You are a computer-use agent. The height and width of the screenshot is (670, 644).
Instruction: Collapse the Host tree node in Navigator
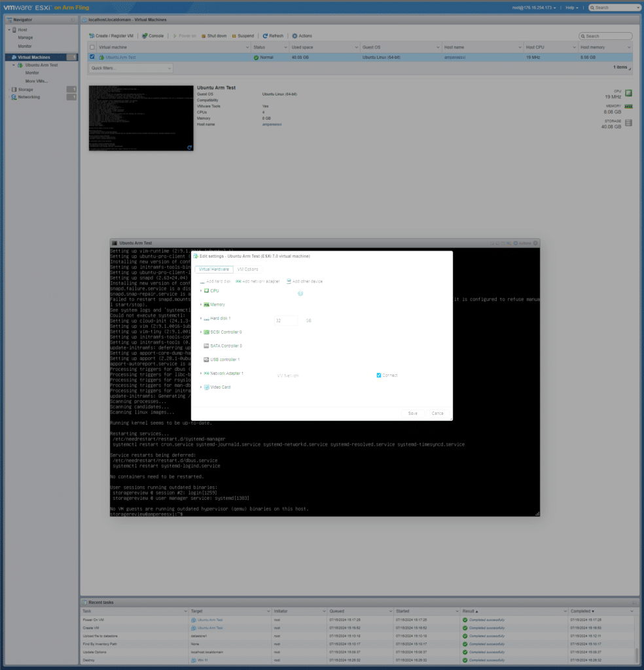9,30
